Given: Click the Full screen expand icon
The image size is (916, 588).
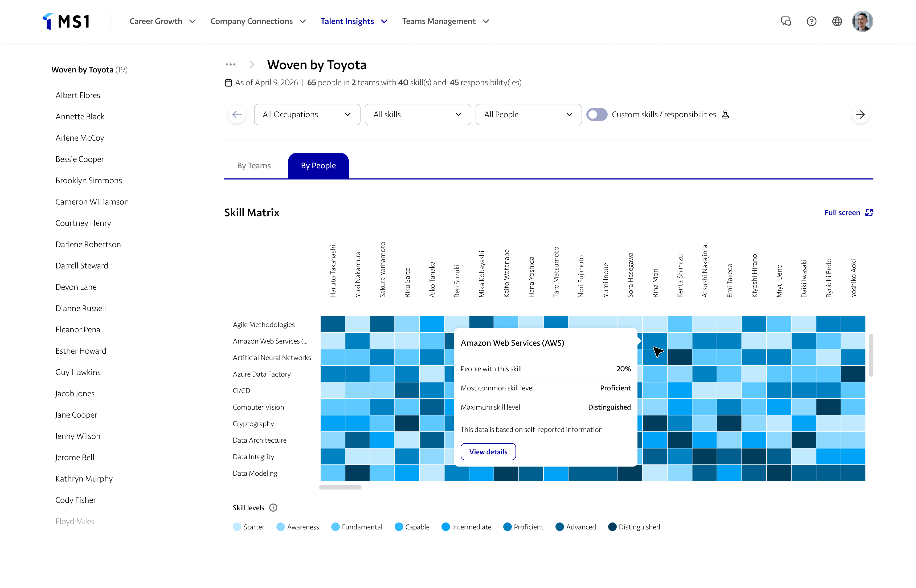Looking at the screenshot, I should click(x=869, y=213).
